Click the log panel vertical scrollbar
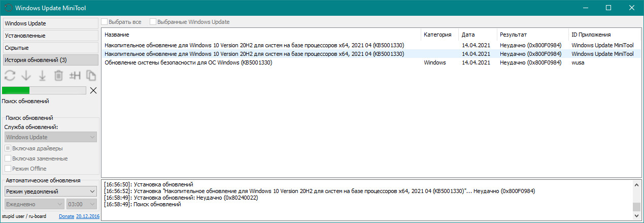Image resolution: width=644 pixels, height=223 pixels. coord(636,200)
